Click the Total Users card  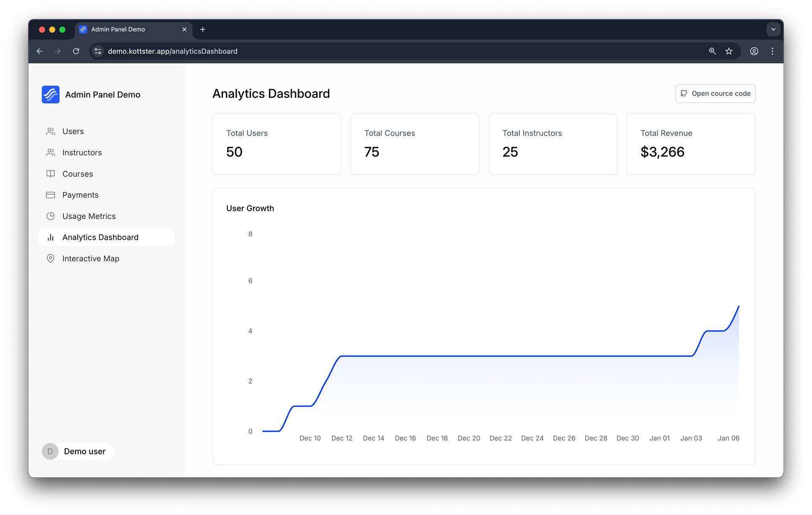click(x=277, y=144)
